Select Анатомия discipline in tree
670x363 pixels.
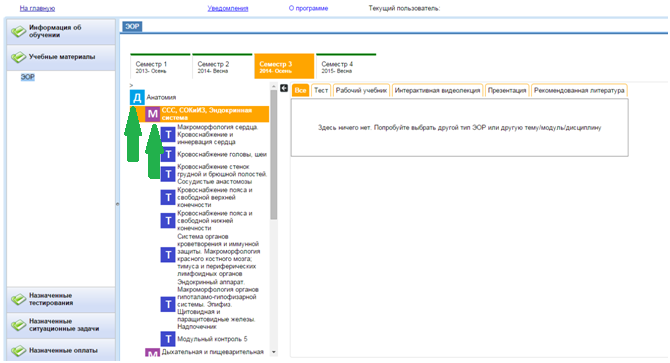[161, 97]
